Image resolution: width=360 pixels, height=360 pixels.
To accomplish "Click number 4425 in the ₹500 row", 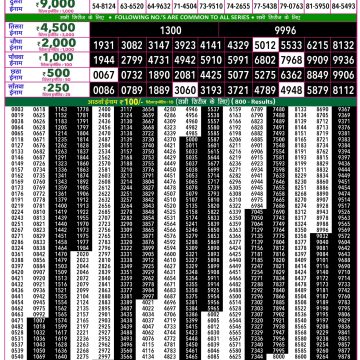I will pyautogui.click(x=211, y=75).
